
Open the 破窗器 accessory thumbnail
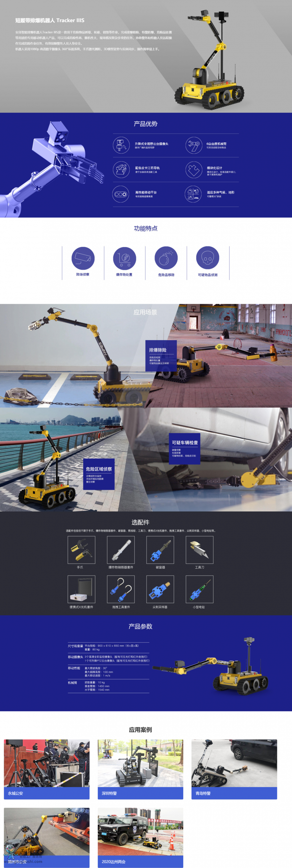click(160, 550)
